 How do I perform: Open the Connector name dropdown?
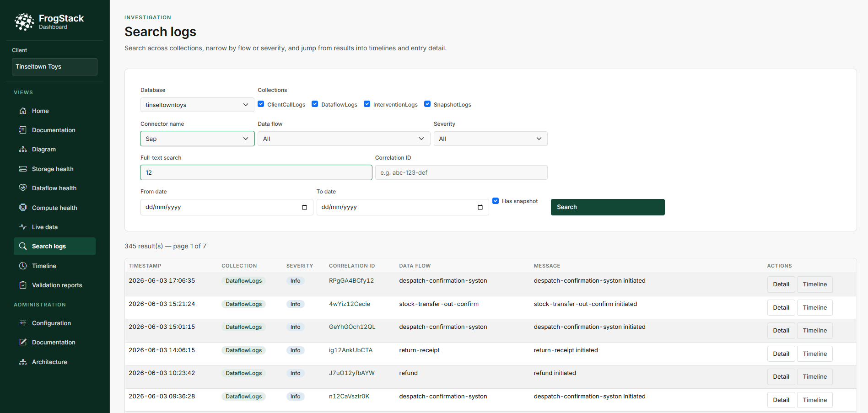coord(197,139)
